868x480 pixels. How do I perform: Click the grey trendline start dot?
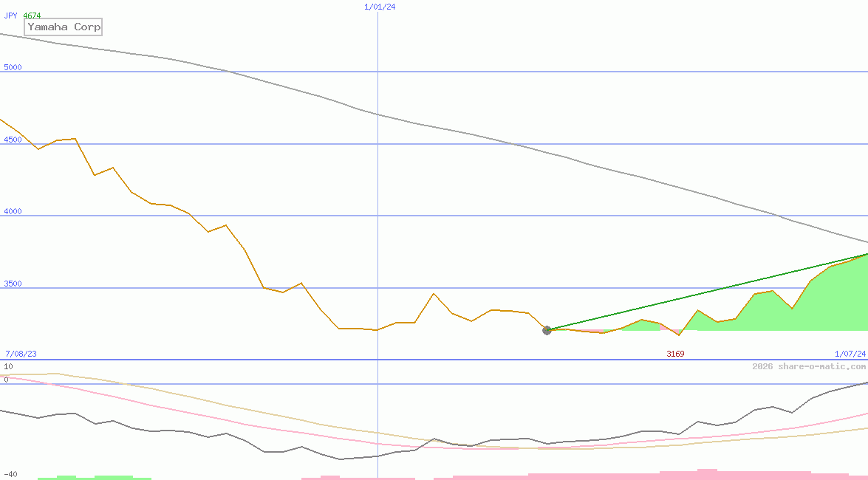point(547,331)
